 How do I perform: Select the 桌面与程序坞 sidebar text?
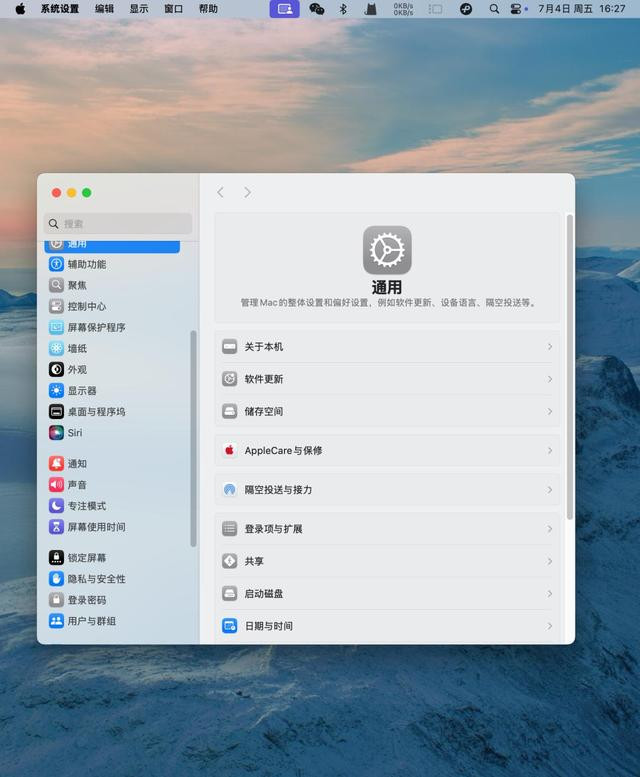(x=97, y=411)
